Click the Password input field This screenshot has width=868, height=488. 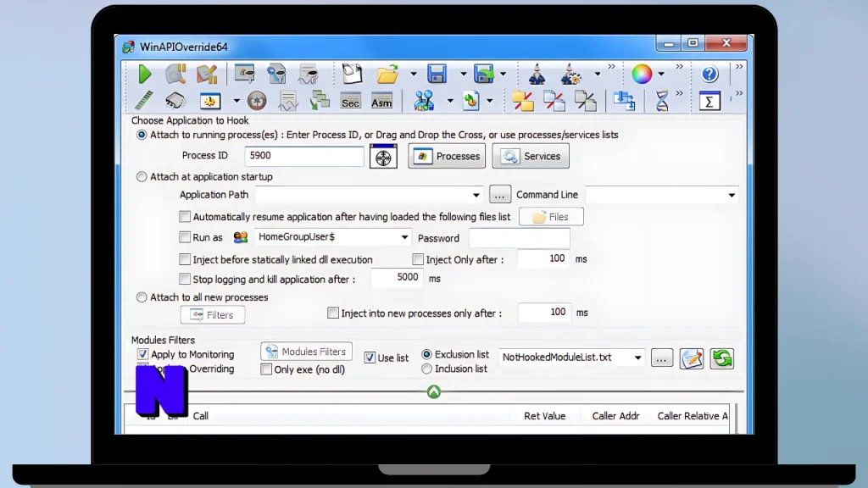click(x=520, y=238)
